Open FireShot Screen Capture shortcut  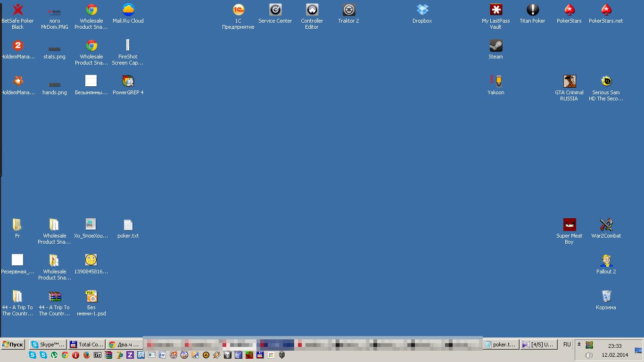click(x=128, y=52)
